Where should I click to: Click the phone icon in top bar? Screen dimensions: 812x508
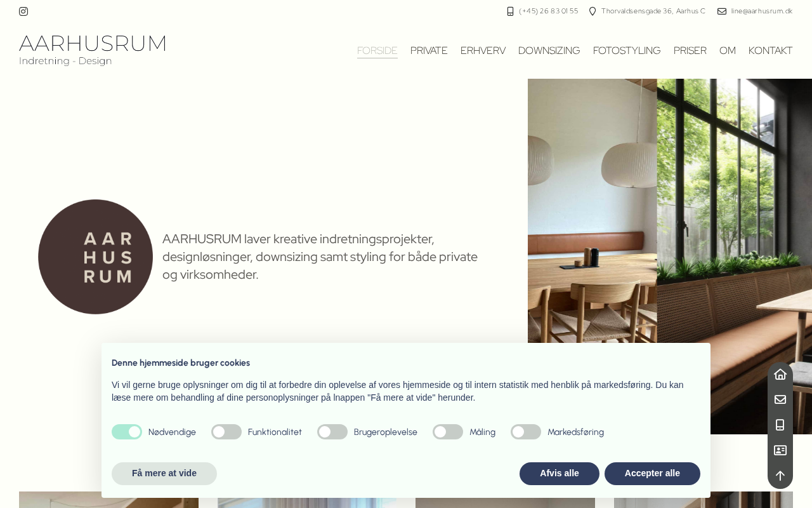(510, 11)
